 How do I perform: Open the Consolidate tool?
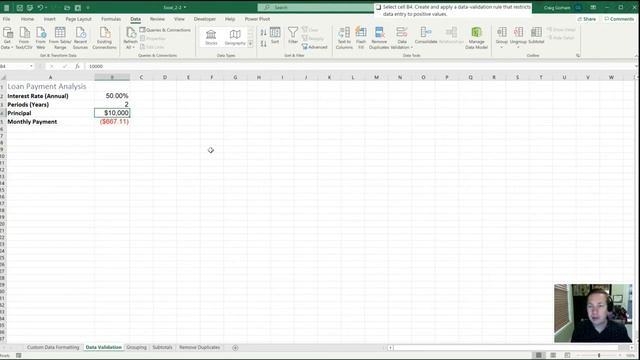click(x=426, y=36)
